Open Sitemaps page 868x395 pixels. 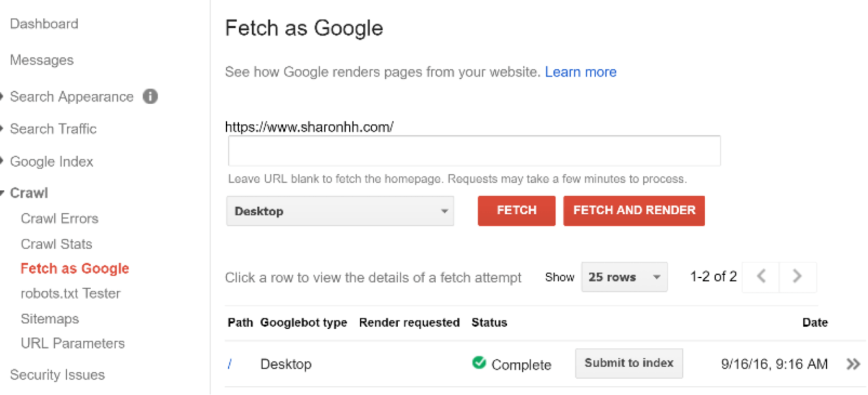click(50, 319)
